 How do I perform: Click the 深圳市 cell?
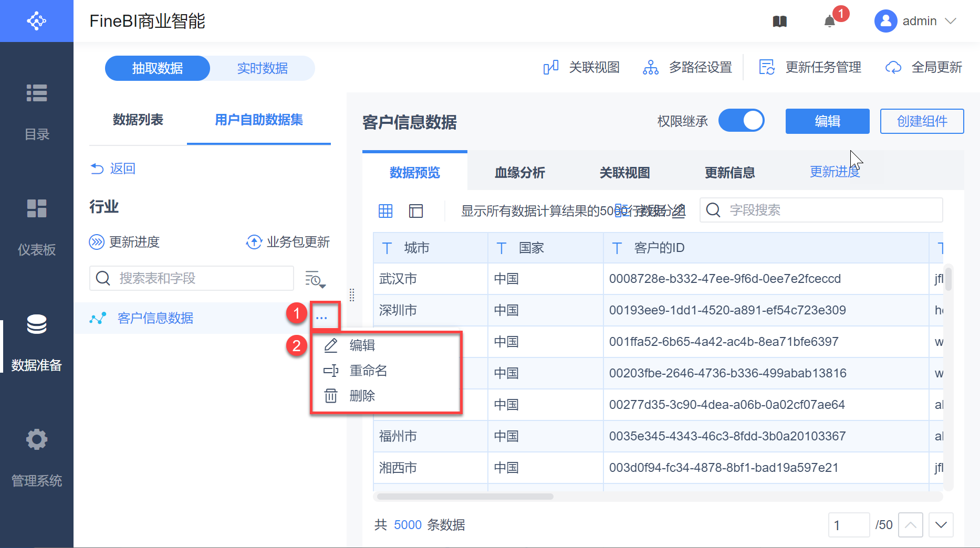click(x=431, y=310)
